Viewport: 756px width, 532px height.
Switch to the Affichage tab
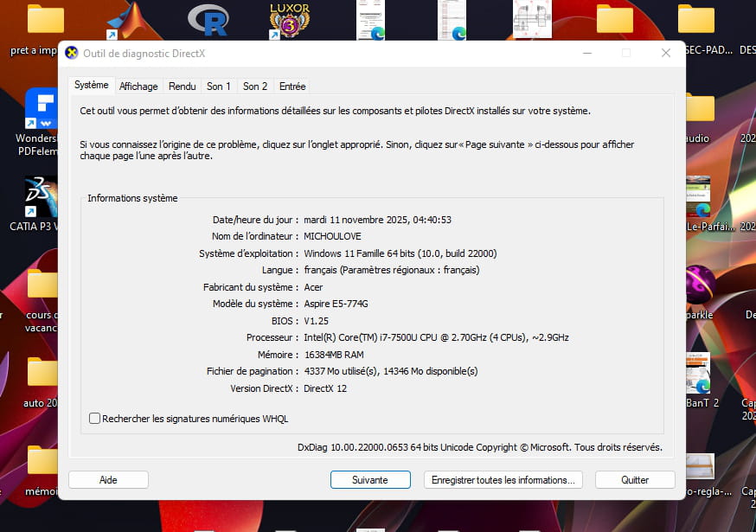[138, 87]
